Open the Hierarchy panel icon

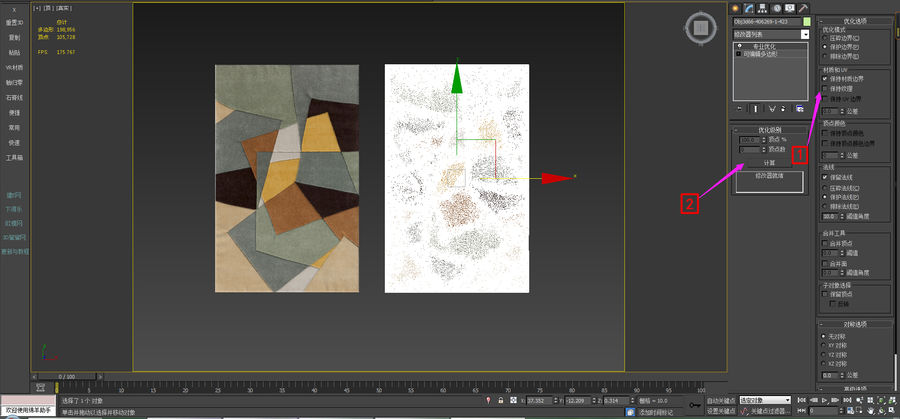(x=762, y=8)
